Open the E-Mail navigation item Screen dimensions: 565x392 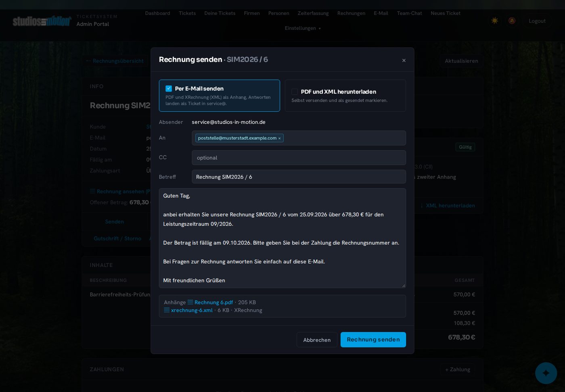(381, 13)
